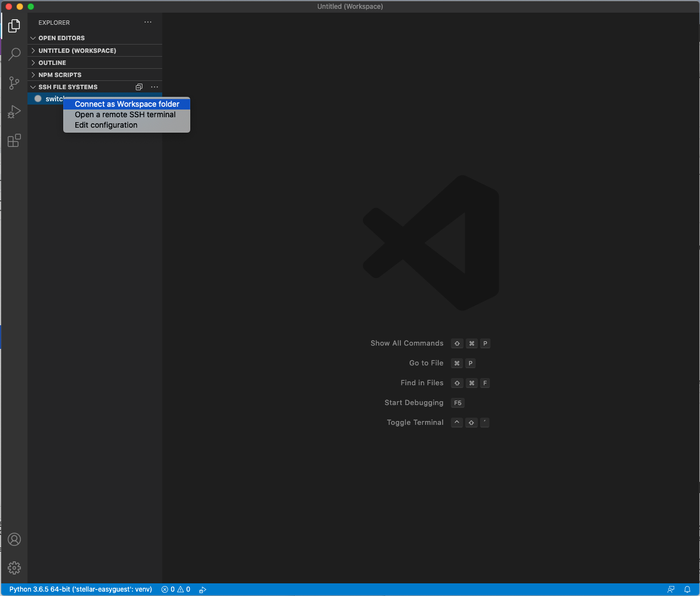Open the Run and Debug icon
Viewport: 700px width, 596px height.
tap(14, 112)
